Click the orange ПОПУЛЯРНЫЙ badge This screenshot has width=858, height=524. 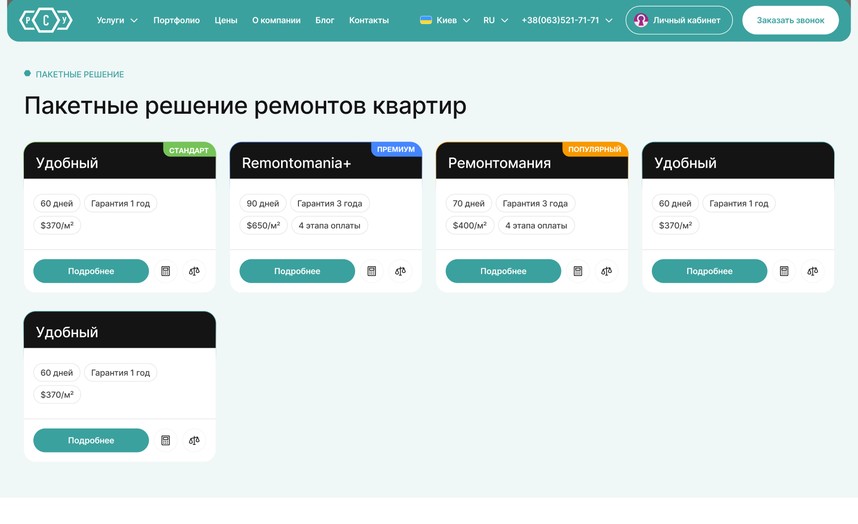[x=595, y=149]
